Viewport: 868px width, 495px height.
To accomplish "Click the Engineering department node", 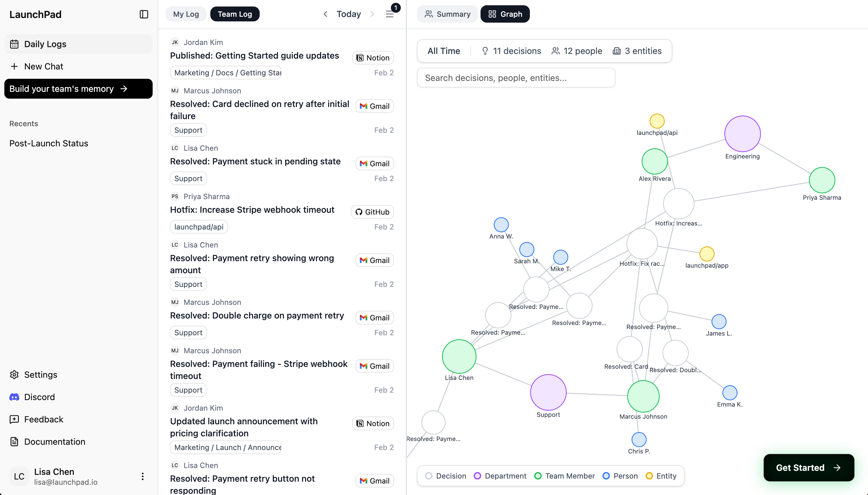I will pos(742,134).
